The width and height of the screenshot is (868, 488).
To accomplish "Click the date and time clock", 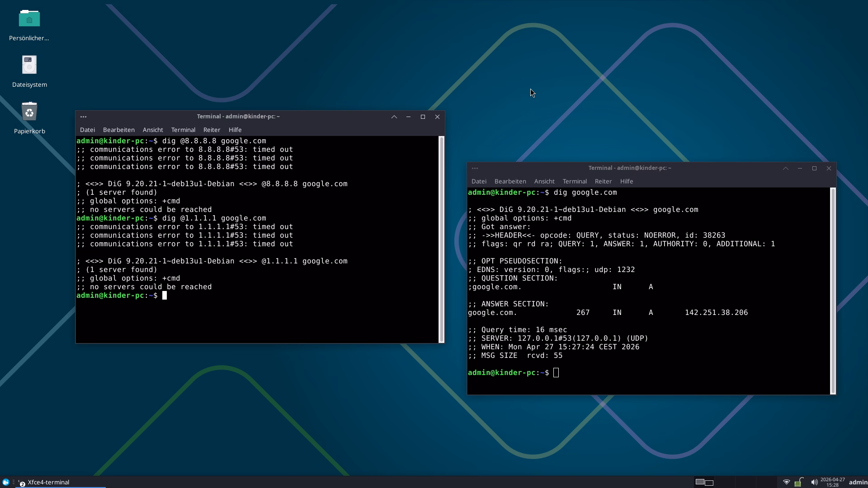I will [832, 482].
